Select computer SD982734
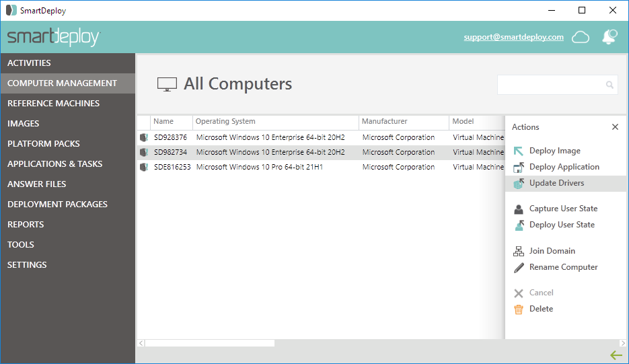Viewport: 629px width, 364px height. (170, 153)
